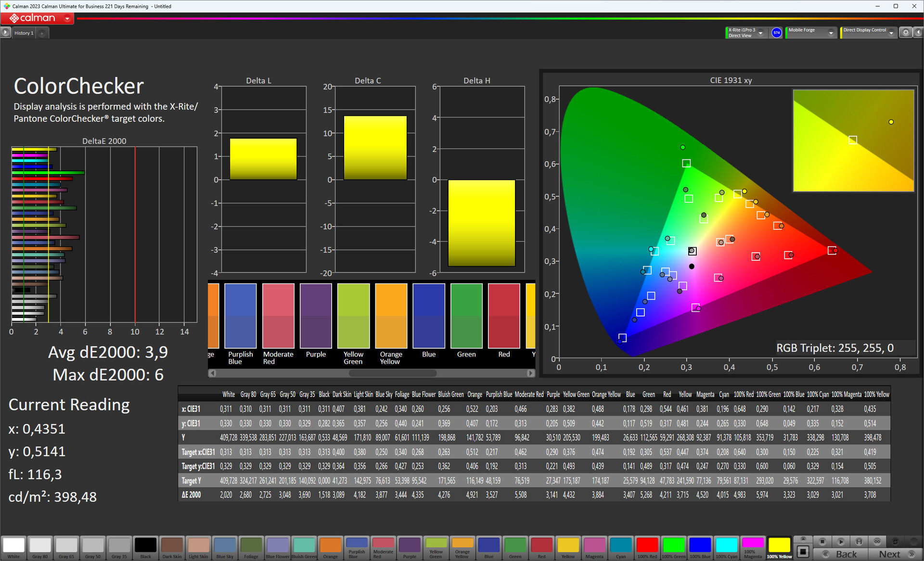Click the play arrow beside History 1

click(5, 32)
